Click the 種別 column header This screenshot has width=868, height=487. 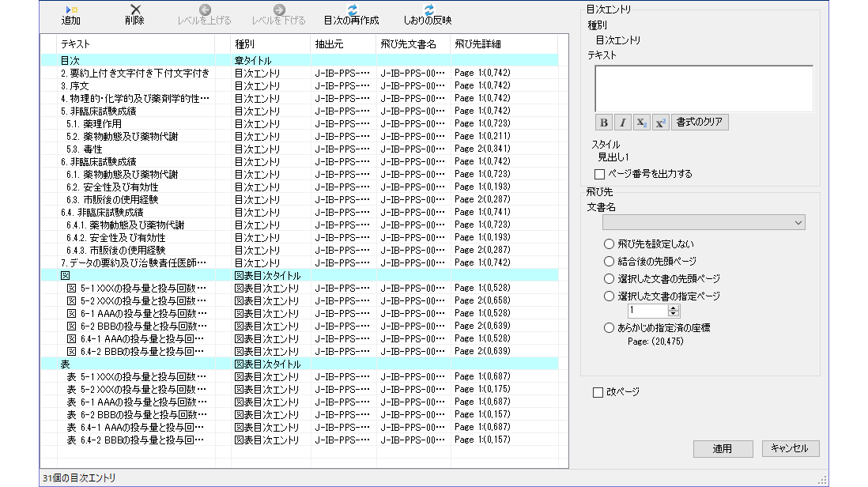(x=245, y=44)
